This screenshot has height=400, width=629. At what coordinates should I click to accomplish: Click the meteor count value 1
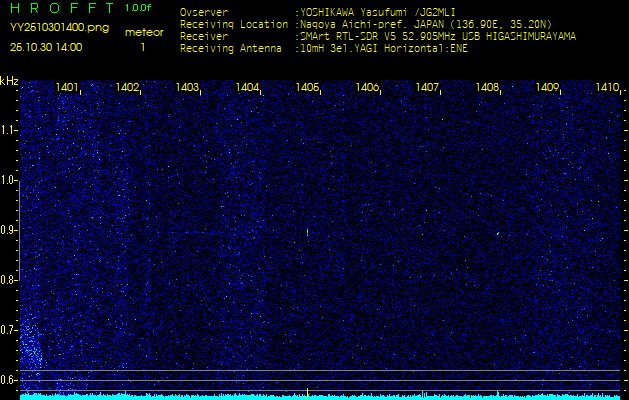point(143,47)
